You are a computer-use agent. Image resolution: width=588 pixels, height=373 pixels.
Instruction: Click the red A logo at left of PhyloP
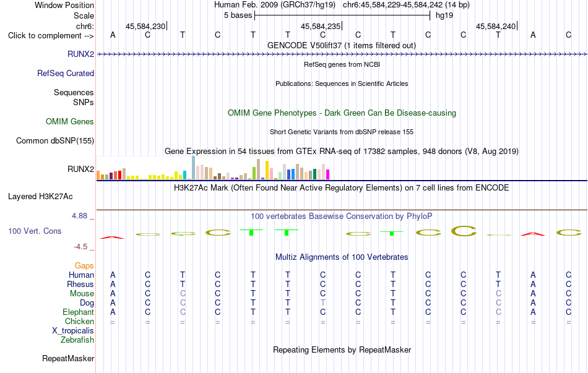[112, 238]
